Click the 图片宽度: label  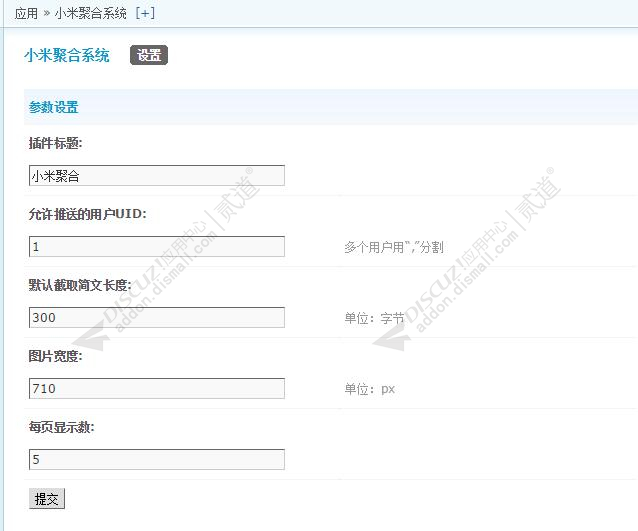pos(55,356)
